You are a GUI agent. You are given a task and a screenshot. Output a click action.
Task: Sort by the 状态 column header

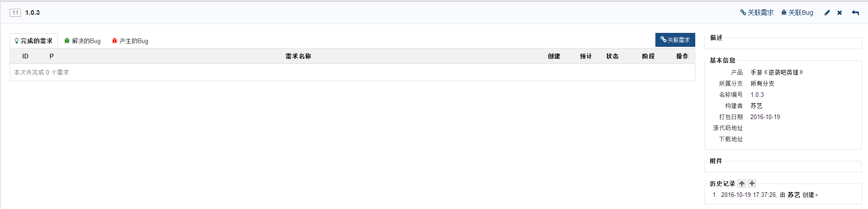click(x=612, y=56)
